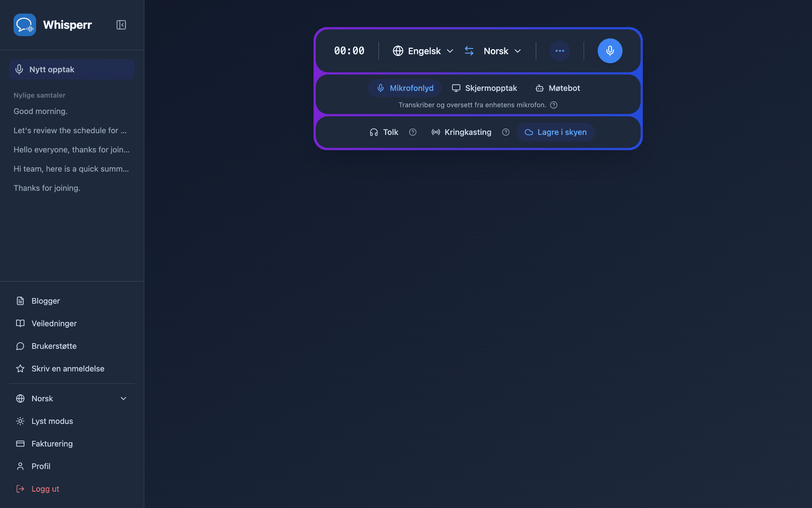Open the Norsk target language dropdown in recorder
This screenshot has width=812, height=508.
[x=502, y=51]
